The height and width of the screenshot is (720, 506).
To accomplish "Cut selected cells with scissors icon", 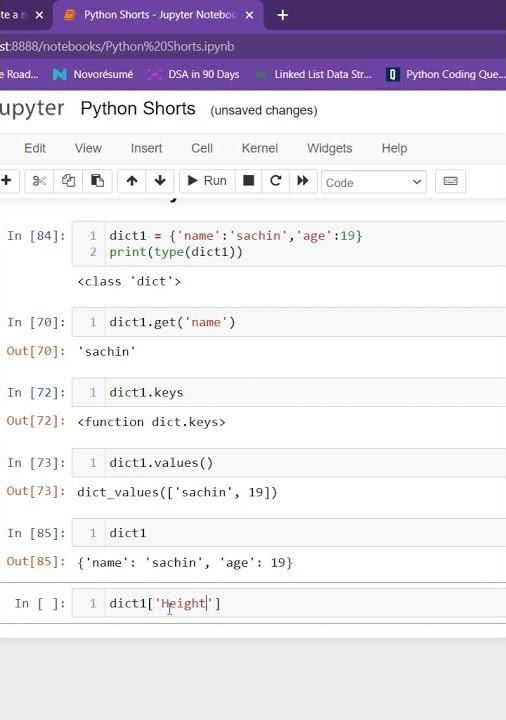I will [39, 181].
